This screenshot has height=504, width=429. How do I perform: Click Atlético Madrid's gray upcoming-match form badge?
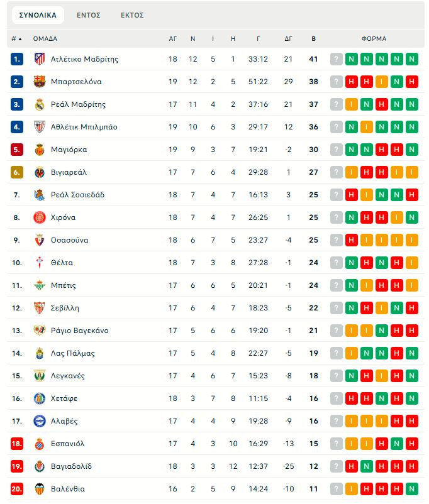pyautogui.click(x=337, y=59)
